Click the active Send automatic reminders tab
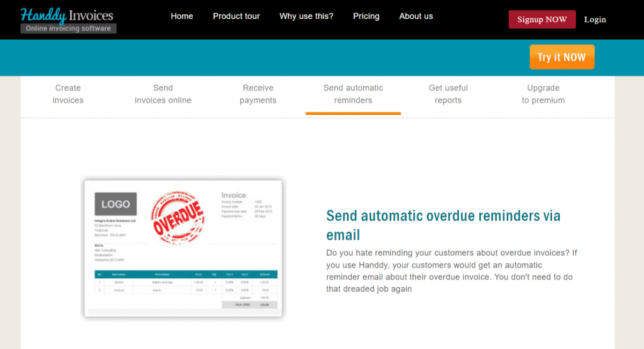Viewport: 644px width, 349px height. click(353, 94)
